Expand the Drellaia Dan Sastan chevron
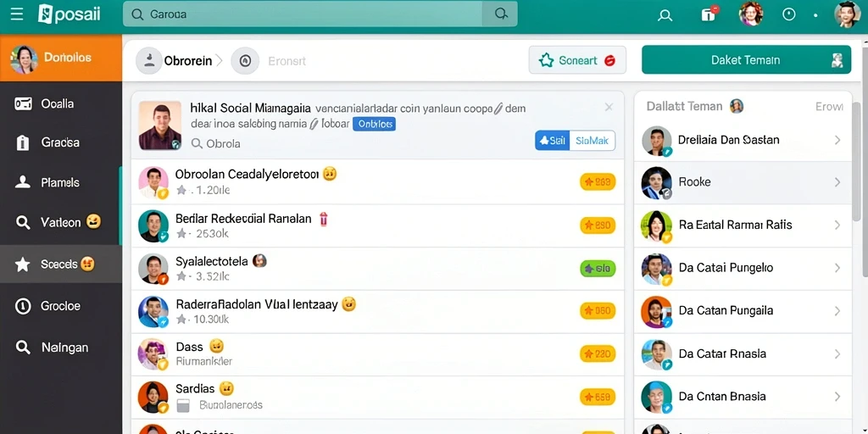Image resolution: width=868 pixels, height=434 pixels. [x=837, y=140]
